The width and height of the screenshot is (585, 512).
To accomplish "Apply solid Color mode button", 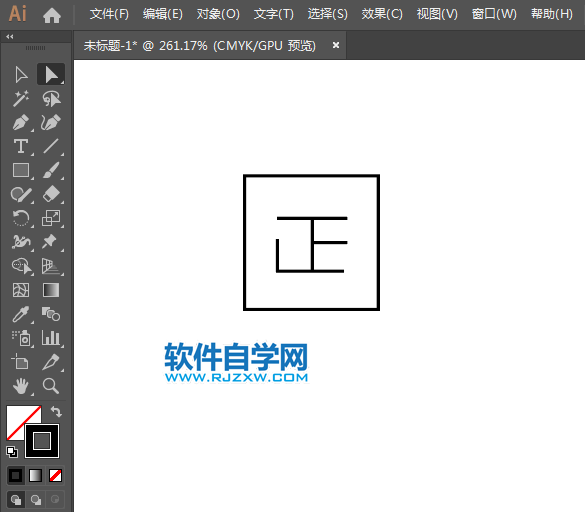I will tap(16, 475).
